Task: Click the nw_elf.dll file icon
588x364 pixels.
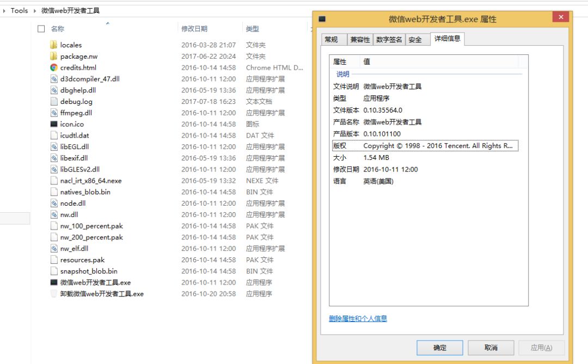Action: (x=53, y=248)
